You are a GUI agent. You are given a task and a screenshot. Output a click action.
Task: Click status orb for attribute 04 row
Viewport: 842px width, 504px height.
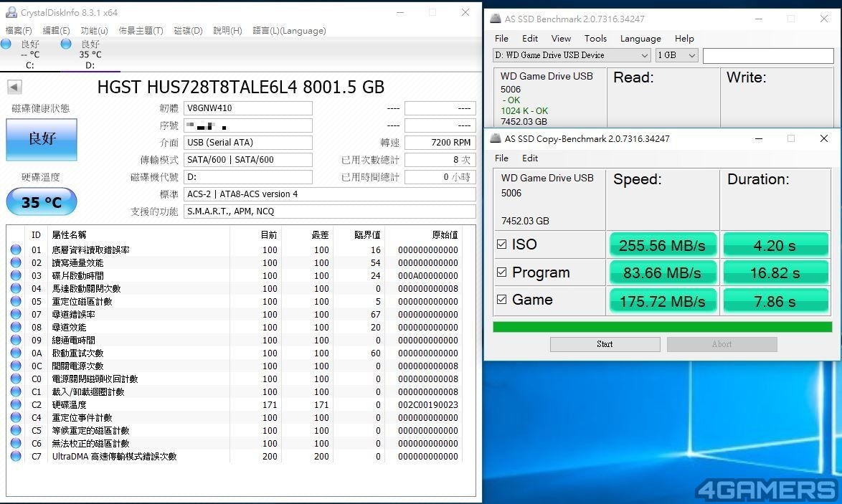(x=16, y=288)
